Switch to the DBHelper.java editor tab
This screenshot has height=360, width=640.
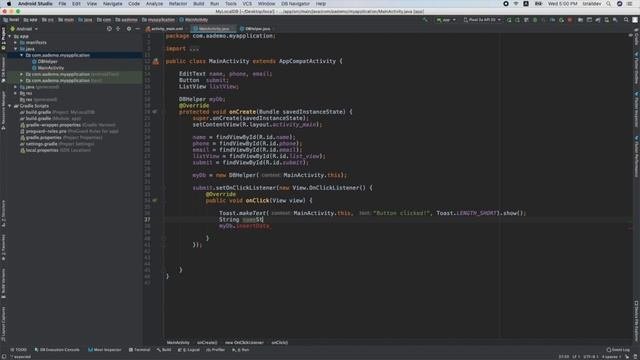256,29
